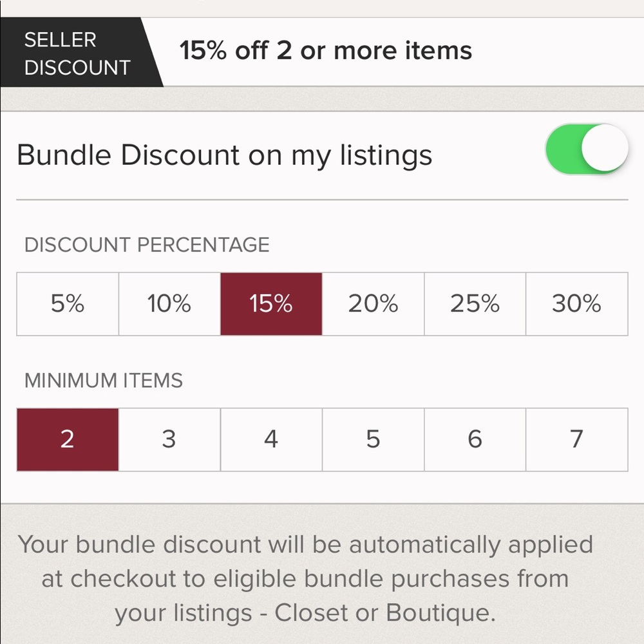This screenshot has height=644, width=644.
Task: Choose 7 as the minimum items required
Action: 576,439
